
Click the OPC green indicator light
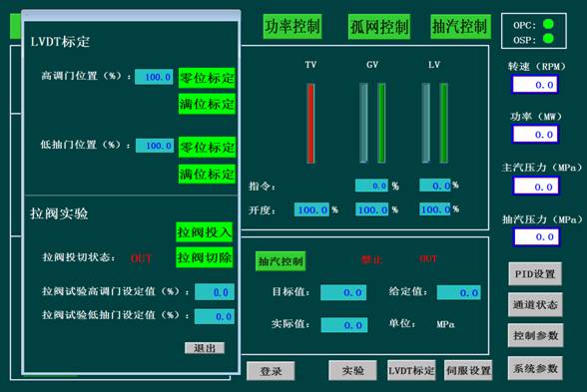(x=548, y=24)
